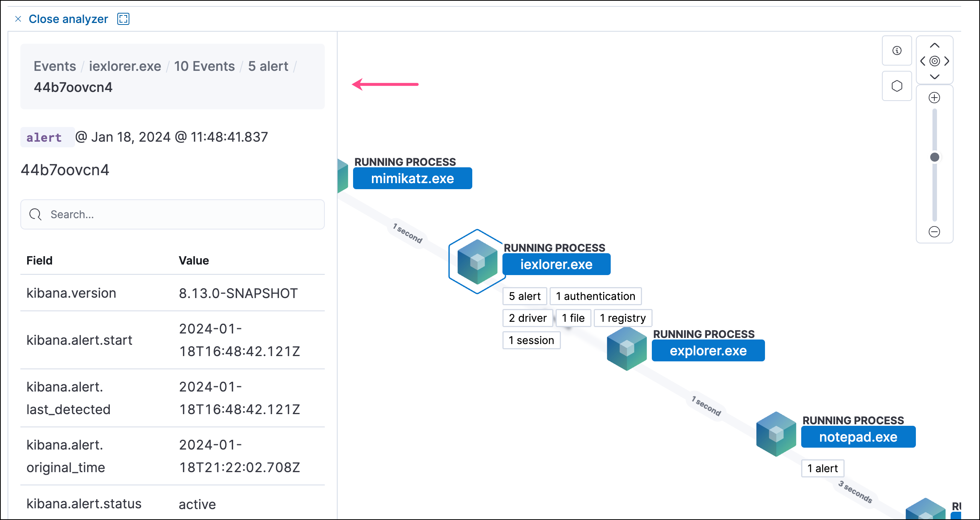Expand the 5 alert pill under iexlorer.exe
This screenshot has height=520, width=980.
(x=524, y=296)
